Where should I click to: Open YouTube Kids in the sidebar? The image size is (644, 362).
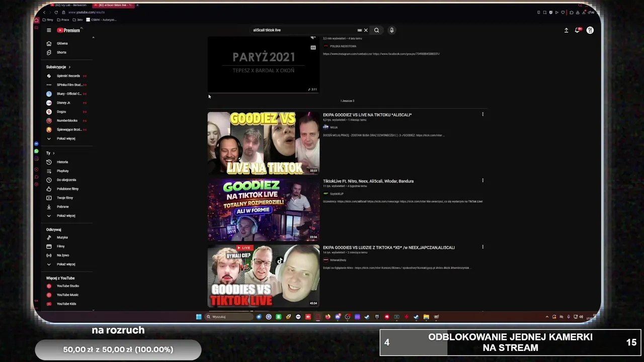(x=66, y=304)
